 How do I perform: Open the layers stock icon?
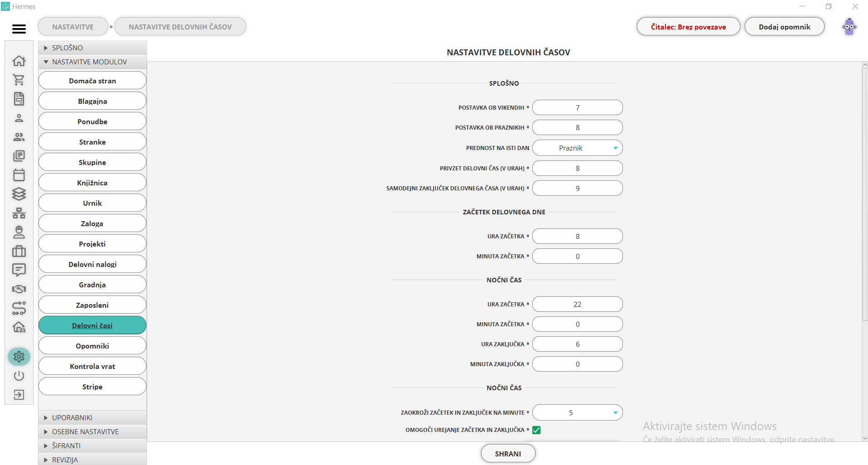19,194
